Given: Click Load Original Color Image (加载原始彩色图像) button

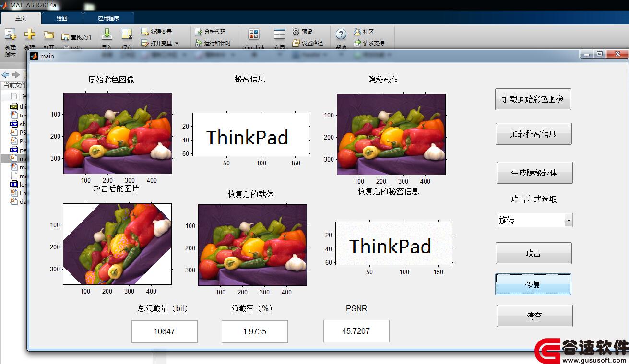Looking at the screenshot, I should click(533, 99).
